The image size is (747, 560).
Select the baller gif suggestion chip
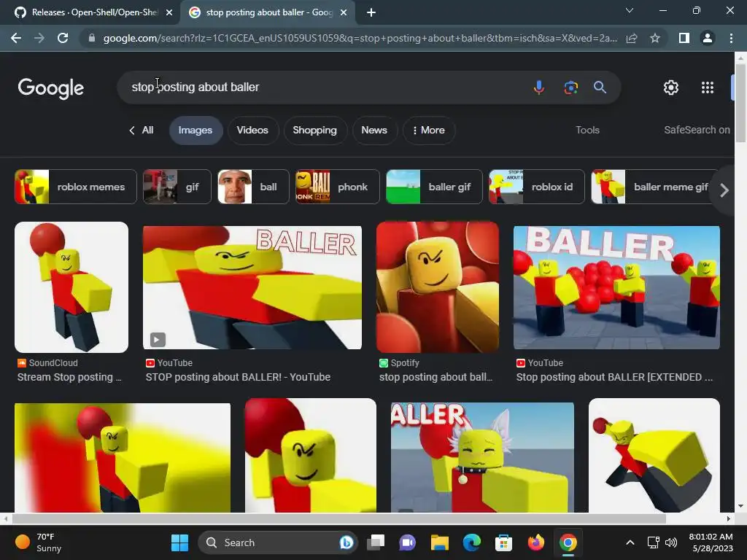[x=435, y=187]
